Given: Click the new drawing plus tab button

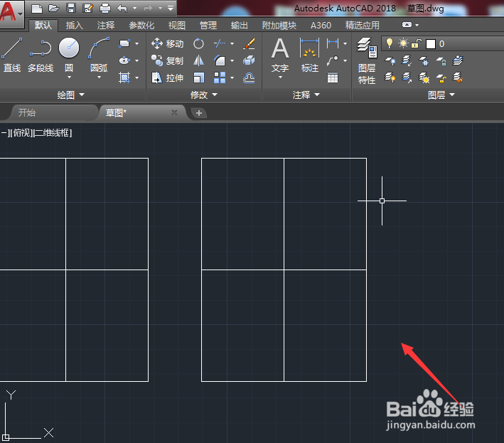Looking at the screenshot, I should click(199, 113).
